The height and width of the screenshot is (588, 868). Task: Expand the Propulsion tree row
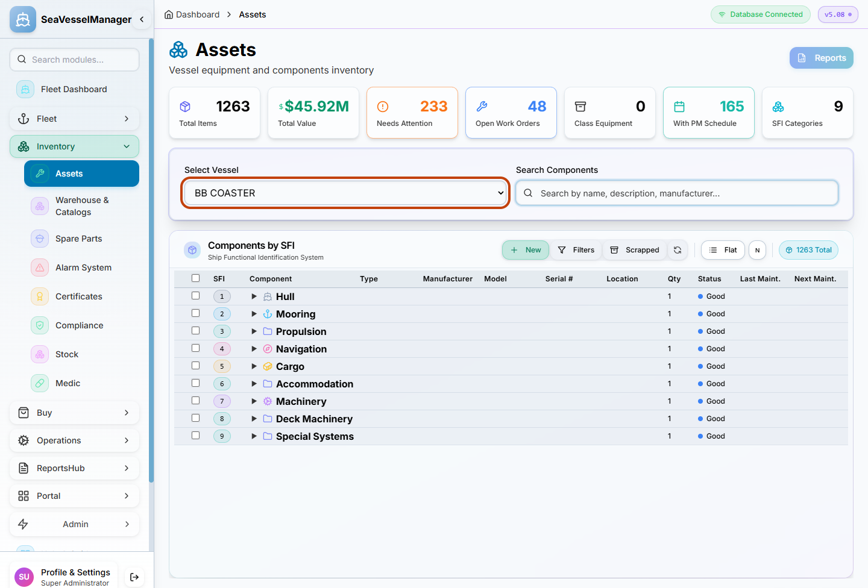pos(254,331)
